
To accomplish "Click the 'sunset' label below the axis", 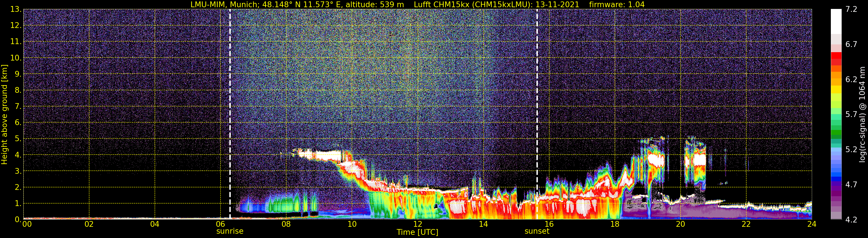I will [537, 231].
